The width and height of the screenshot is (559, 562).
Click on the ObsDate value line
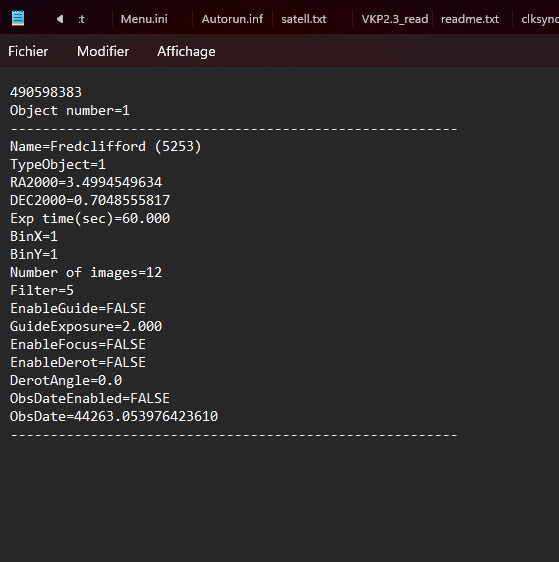(x=114, y=416)
